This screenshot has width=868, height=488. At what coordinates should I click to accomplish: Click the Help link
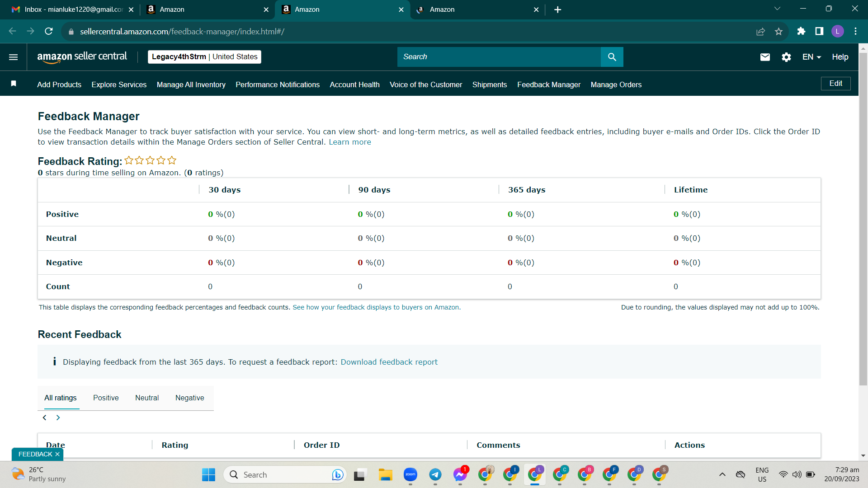[840, 57]
